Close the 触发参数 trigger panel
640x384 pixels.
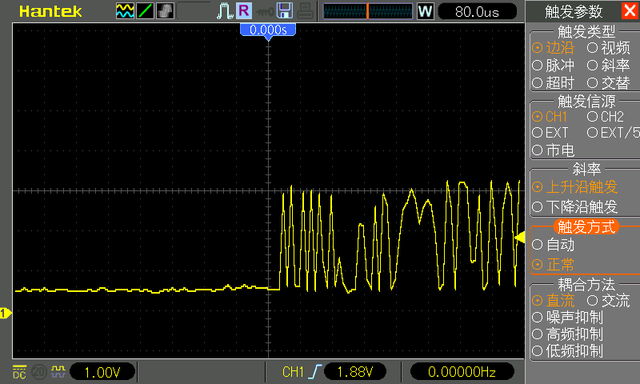(x=631, y=10)
